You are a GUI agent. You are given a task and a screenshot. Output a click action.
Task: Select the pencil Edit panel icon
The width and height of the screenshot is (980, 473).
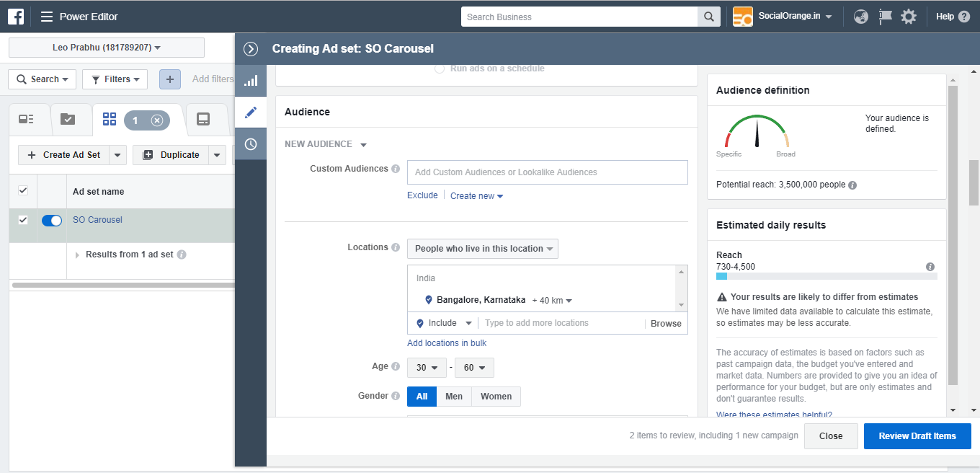tap(250, 112)
